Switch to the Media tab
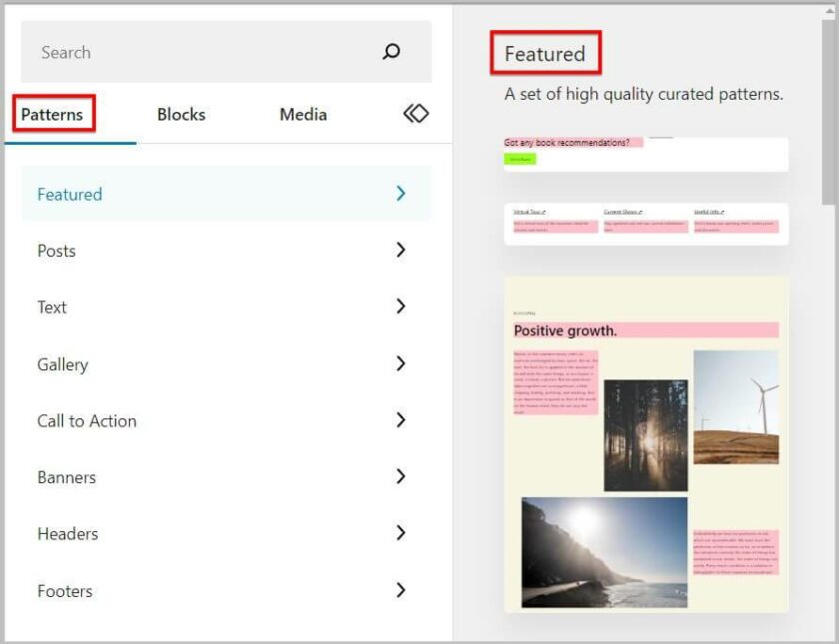 coord(302,114)
